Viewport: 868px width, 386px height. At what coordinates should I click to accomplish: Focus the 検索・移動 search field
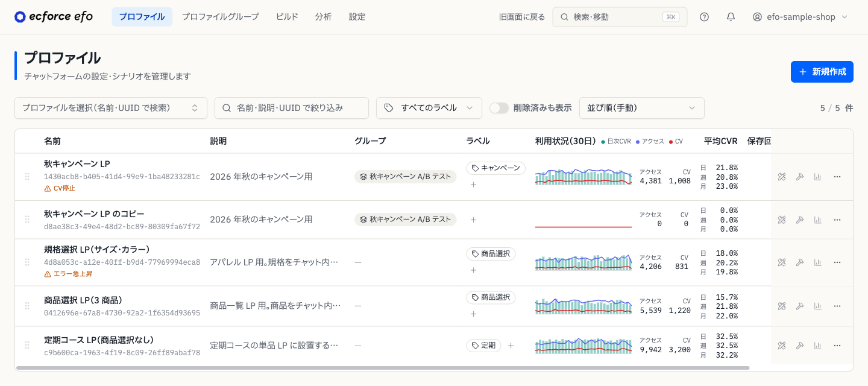620,17
